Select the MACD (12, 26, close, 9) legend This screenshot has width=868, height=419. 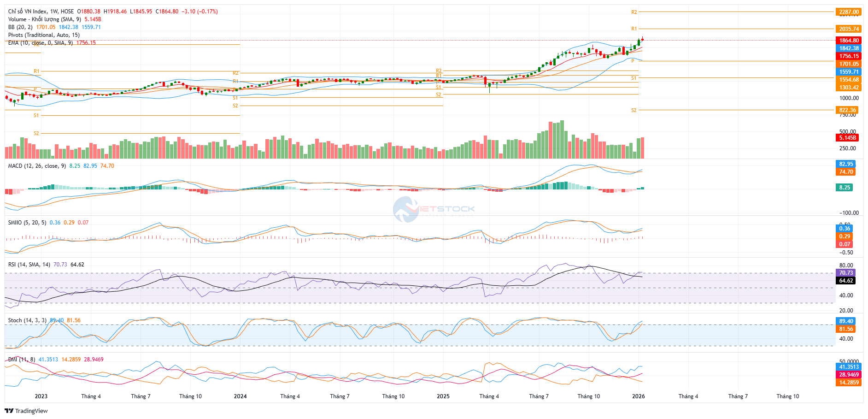37,166
